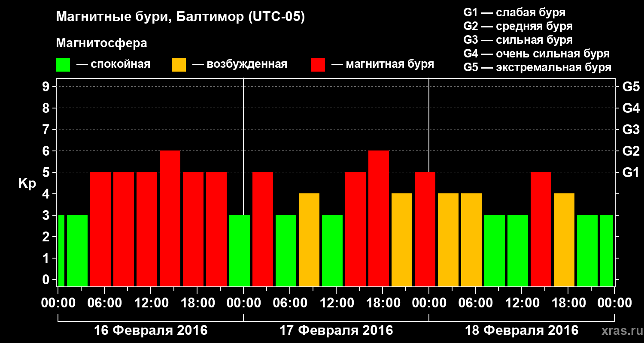Click the green bar crossing midnight into 17 February
Screen dimensions: 644x343
(240, 250)
